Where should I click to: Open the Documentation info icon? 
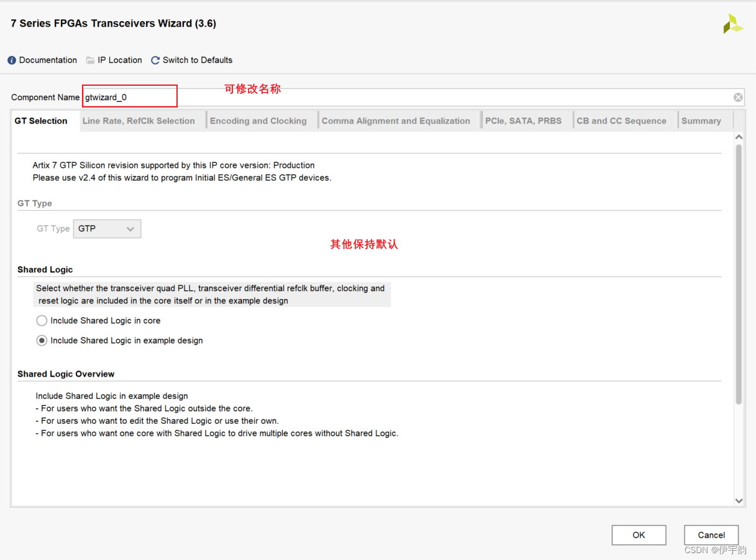coord(12,60)
